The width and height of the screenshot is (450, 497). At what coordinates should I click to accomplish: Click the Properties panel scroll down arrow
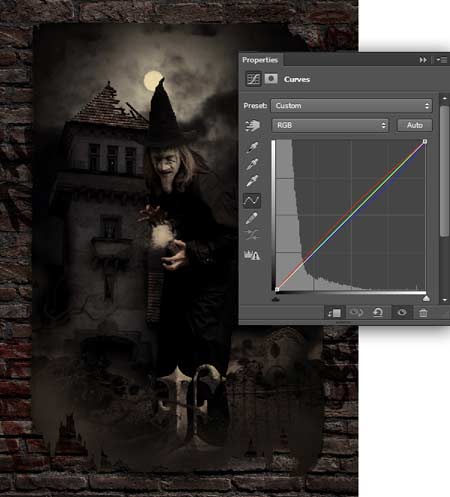(x=444, y=300)
